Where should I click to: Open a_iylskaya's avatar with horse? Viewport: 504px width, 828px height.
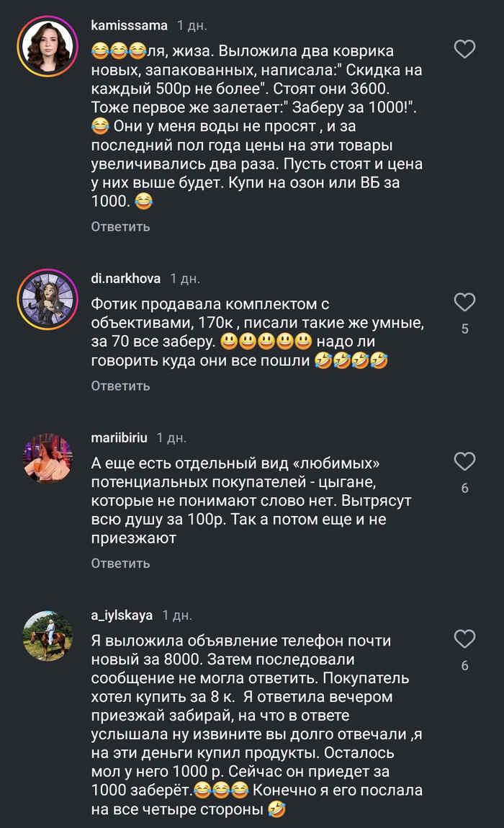click(48, 636)
